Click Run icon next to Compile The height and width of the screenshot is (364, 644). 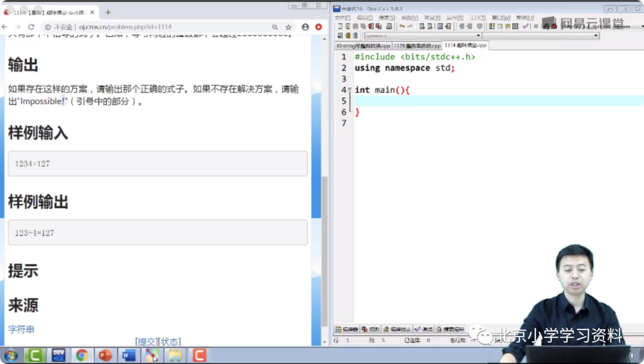pyautogui.click(x=500, y=26)
